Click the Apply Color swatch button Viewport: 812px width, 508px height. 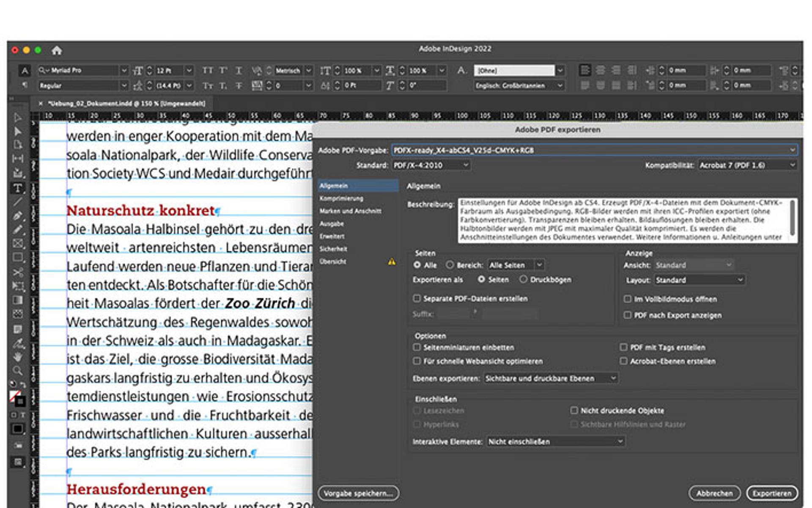pyautogui.click(x=18, y=429)
